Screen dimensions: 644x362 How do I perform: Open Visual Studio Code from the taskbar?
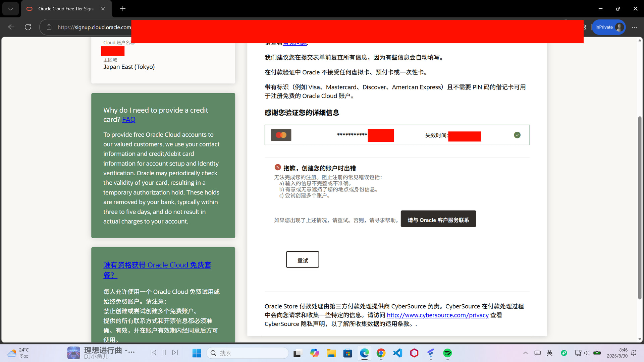coord(398,353)
